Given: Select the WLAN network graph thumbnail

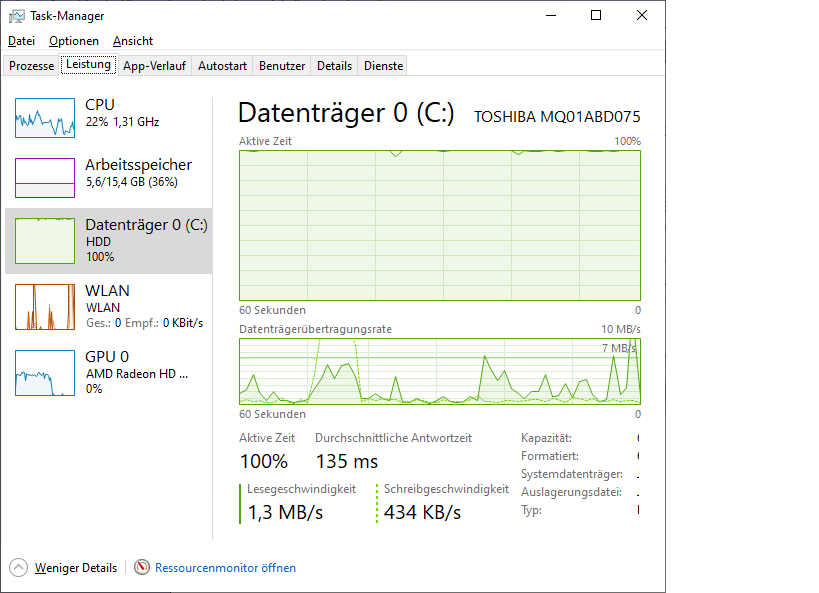Looking at the screenshot, I should point(45,307).
